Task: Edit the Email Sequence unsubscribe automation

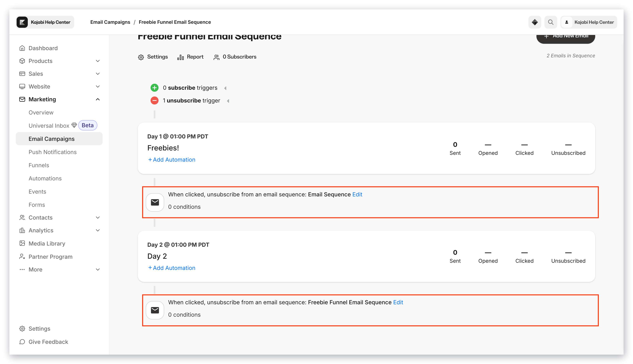Action: [x=357, y=194]
